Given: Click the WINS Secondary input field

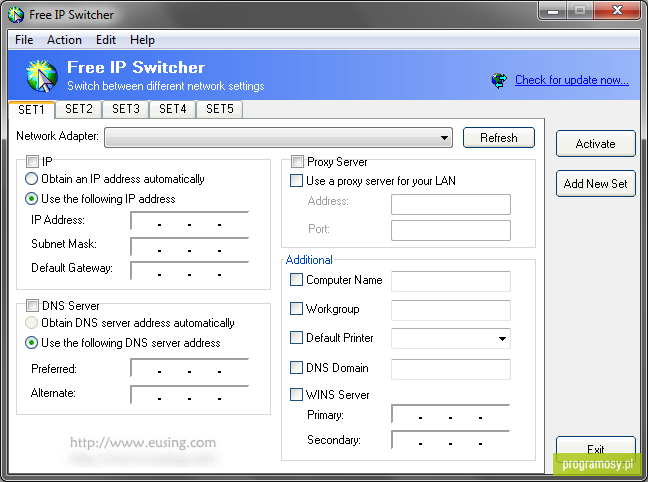Looking at the screenshot, I should [x=451, y=439].
